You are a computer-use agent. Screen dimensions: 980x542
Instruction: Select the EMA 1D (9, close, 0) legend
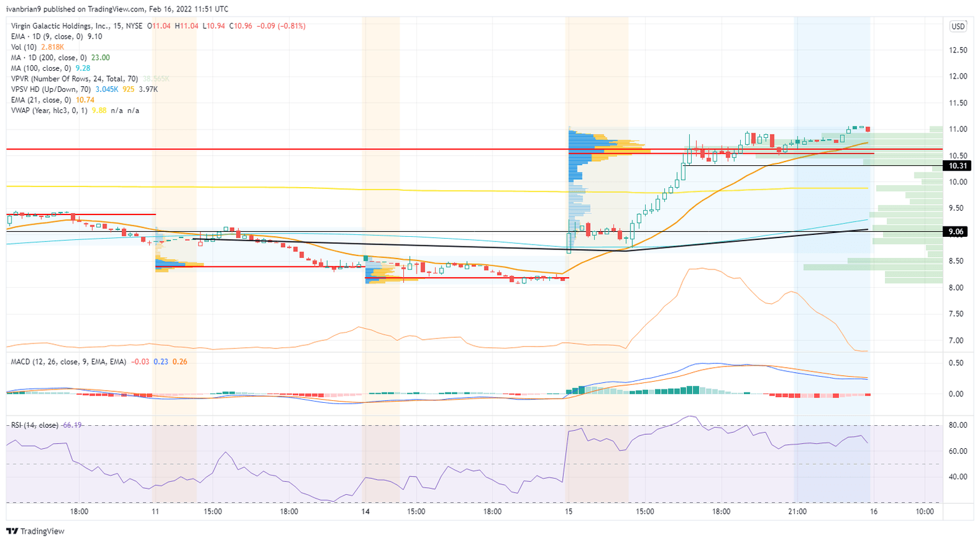click(x=47, y=36)
